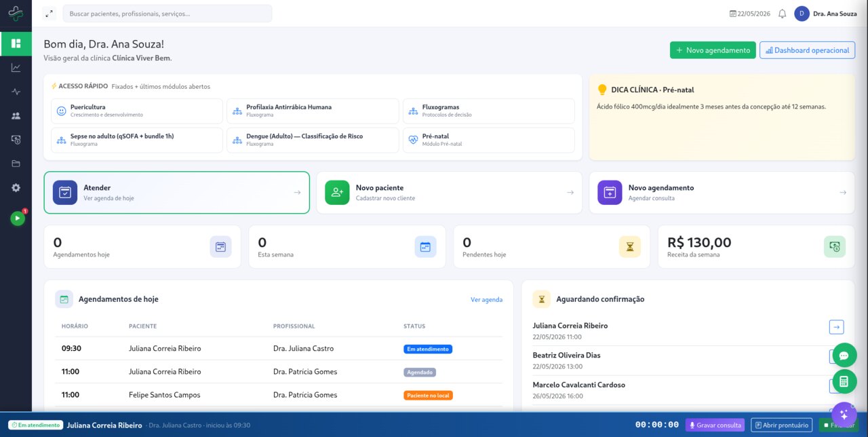Click the arrow button for Juliana Correia Ribeiro confirmation
Image resolution: width=868 pixels, height=437 pixels.
[836, 327]
